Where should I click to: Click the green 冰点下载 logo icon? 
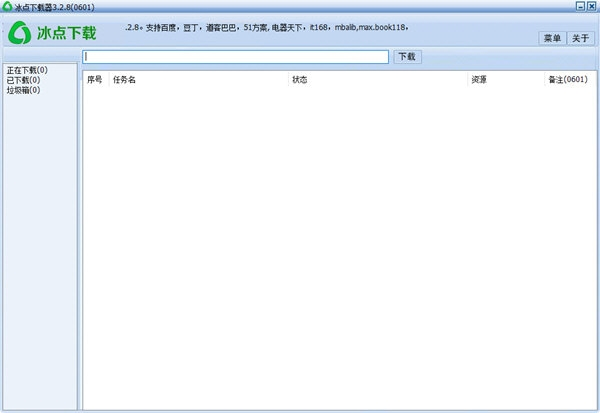[20, 33]
